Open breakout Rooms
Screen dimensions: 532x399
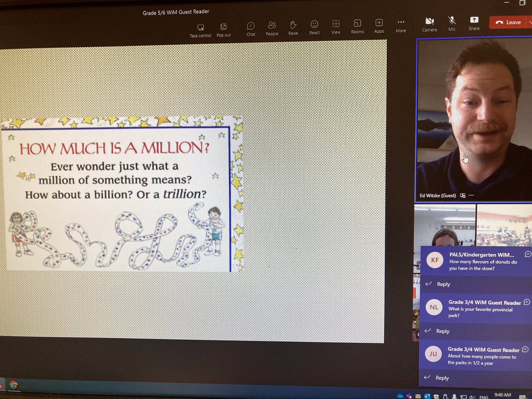pyautogui.click(x=357, y=27)
